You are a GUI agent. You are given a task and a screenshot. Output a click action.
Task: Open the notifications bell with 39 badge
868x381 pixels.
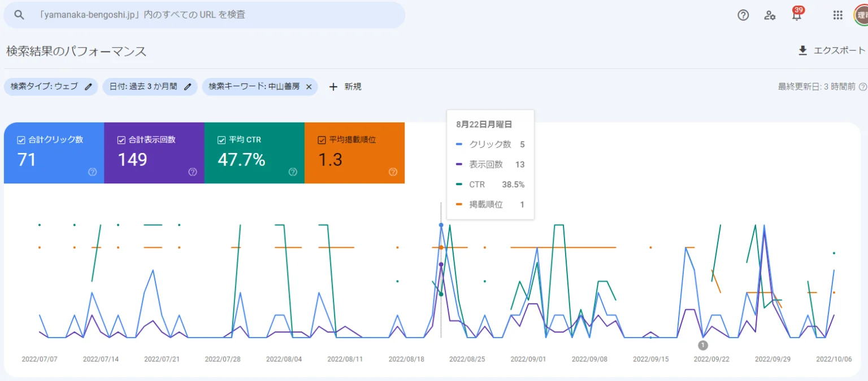(797, 15)
